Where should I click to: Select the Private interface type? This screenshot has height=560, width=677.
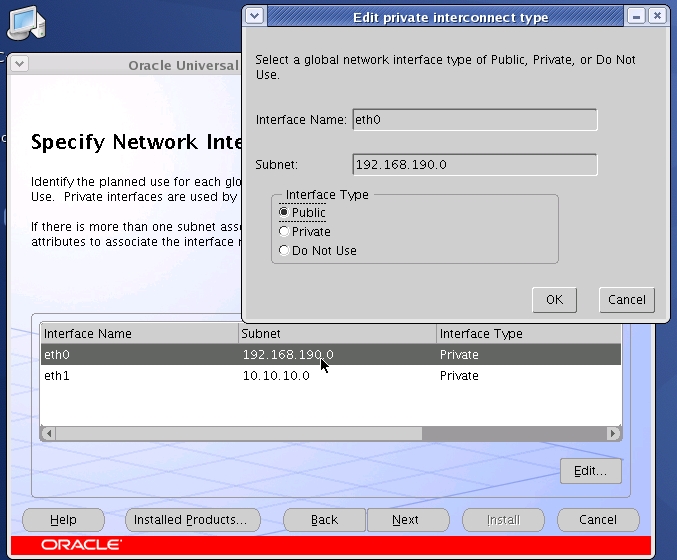305,231
